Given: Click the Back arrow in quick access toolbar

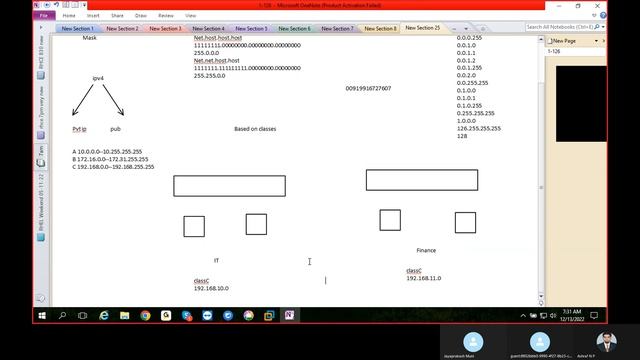Looking at the screenshot, I should 47,5.
